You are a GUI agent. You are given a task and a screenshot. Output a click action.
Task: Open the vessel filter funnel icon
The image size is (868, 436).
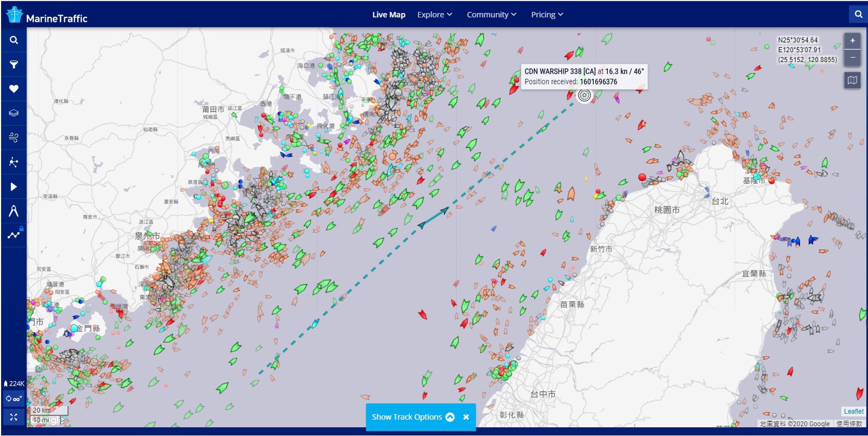coord(14,65)
